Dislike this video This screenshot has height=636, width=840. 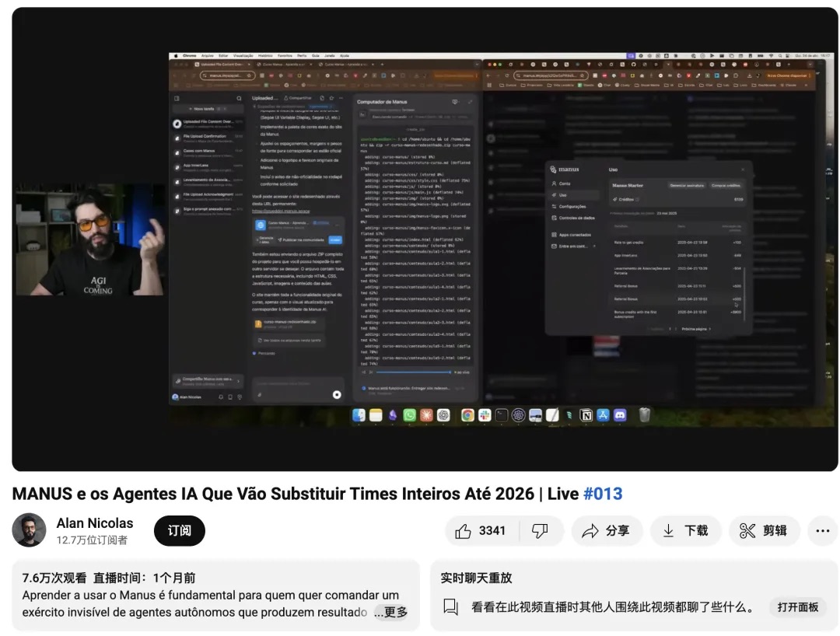540,530
